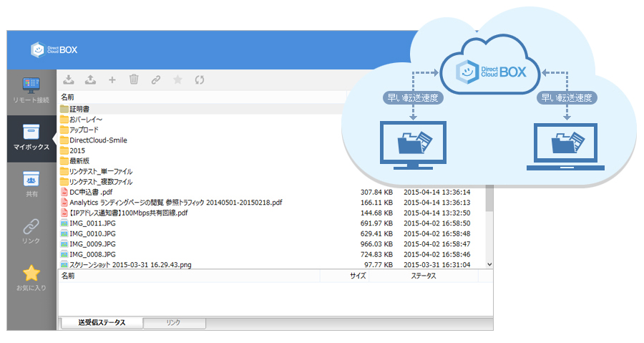Viewport: 644px width, 343px height.
Task: Open 共有 section in sidebar
Action: pyautogui.click(x=31, y=185)
